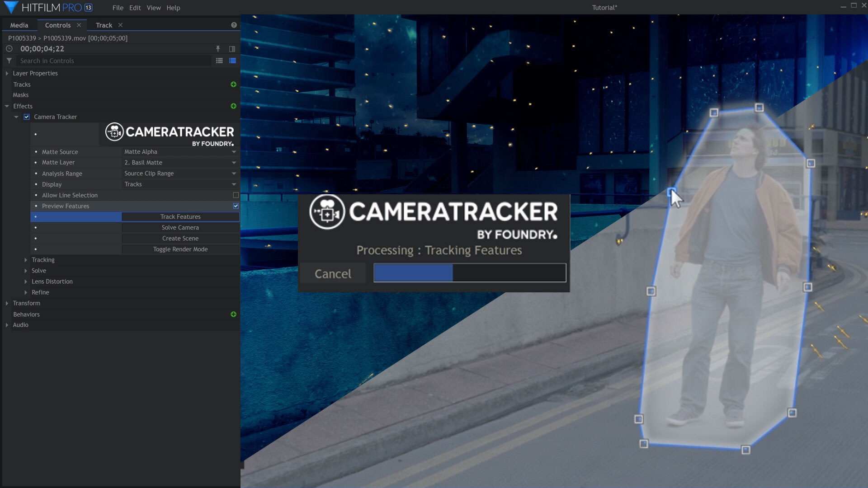Open the Edit menu
The image size is (868, 488).
pos(135,8)
